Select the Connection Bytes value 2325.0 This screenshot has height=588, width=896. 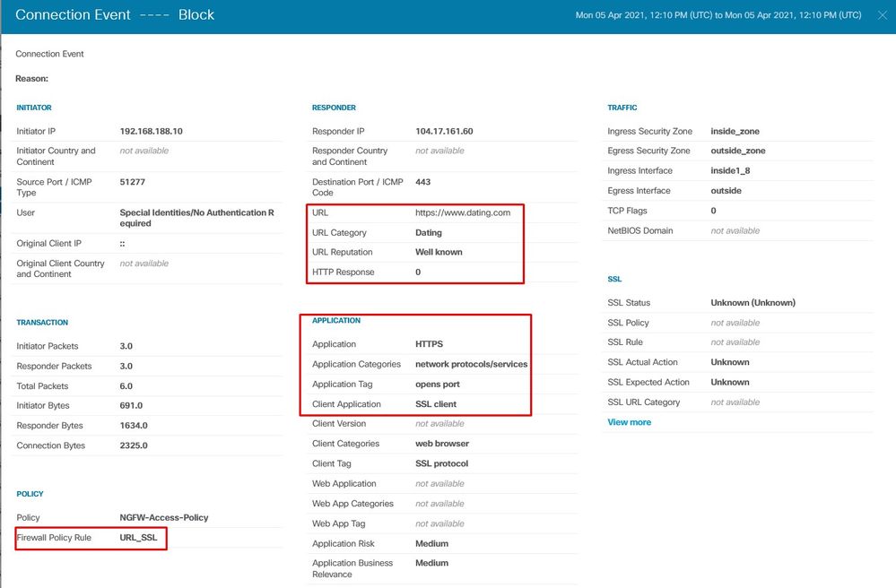134,445
